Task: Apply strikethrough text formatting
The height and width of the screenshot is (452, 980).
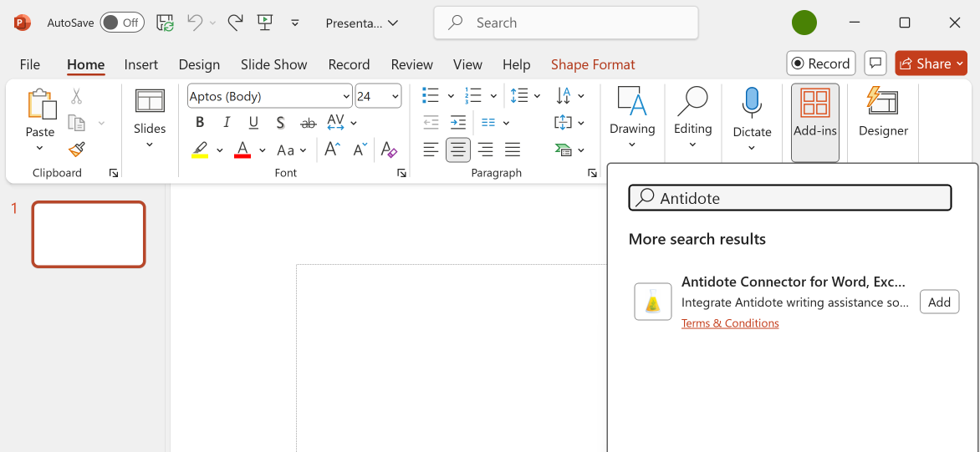Action: coord(309,123)
